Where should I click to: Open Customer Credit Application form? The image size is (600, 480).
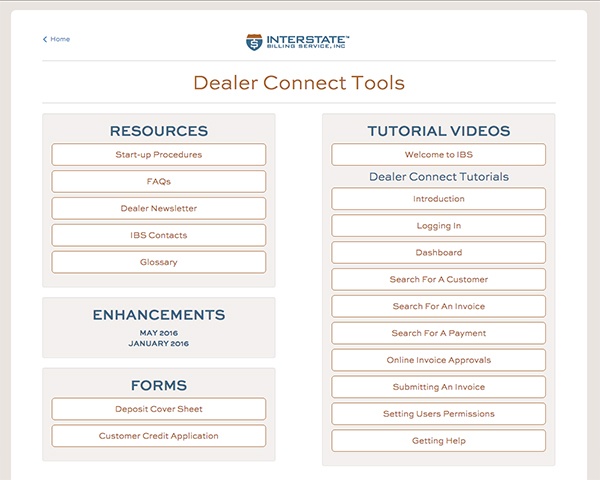(x=159, y=436)
